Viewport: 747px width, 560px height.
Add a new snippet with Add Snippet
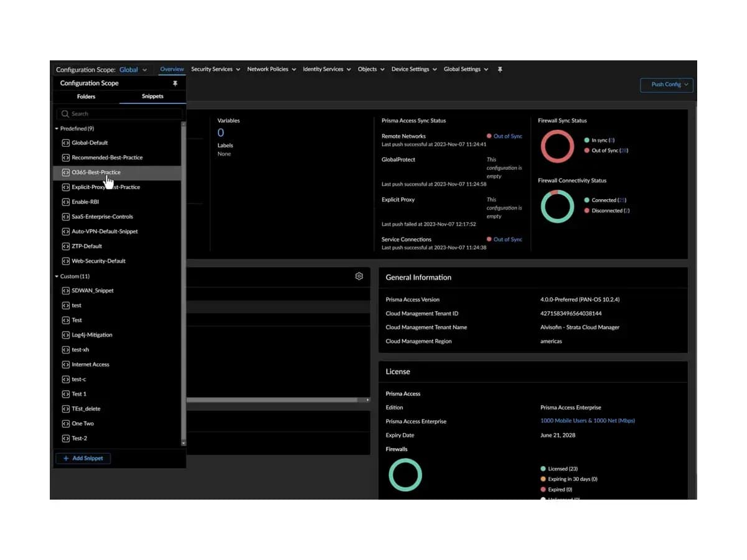click(83, 459)
